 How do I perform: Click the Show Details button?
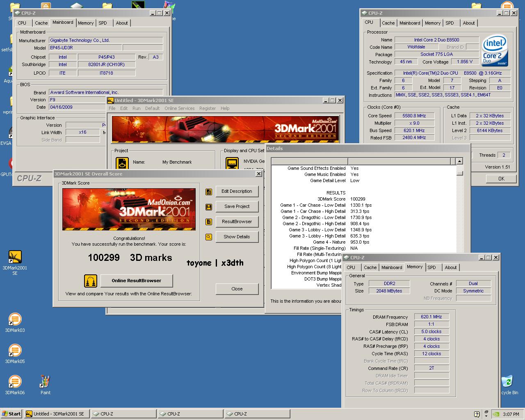[237, 237]
